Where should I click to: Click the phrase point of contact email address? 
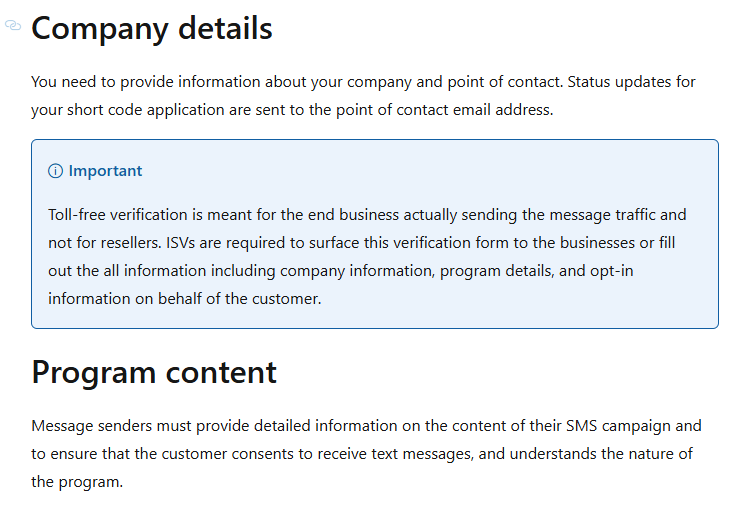443,110
